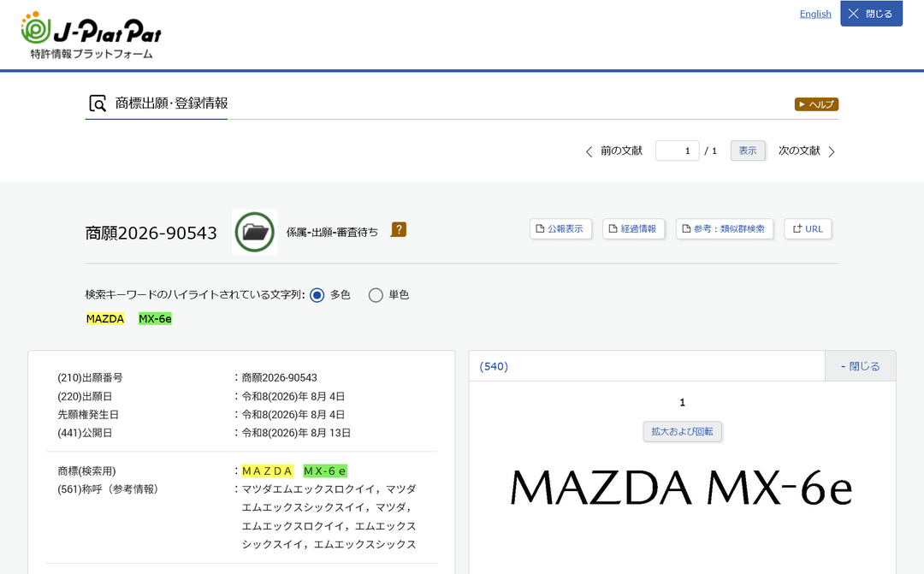Click the (220)出願日 date value

293,396
